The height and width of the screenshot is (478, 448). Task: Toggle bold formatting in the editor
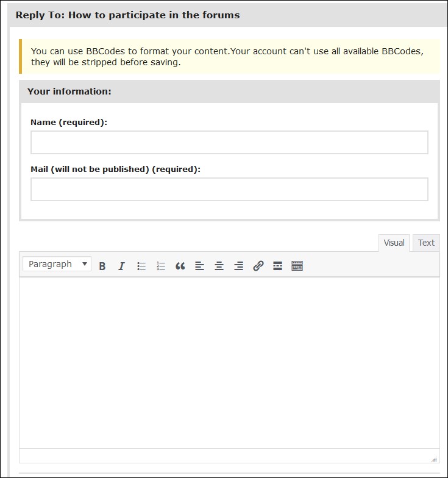[x=102, y=266]
